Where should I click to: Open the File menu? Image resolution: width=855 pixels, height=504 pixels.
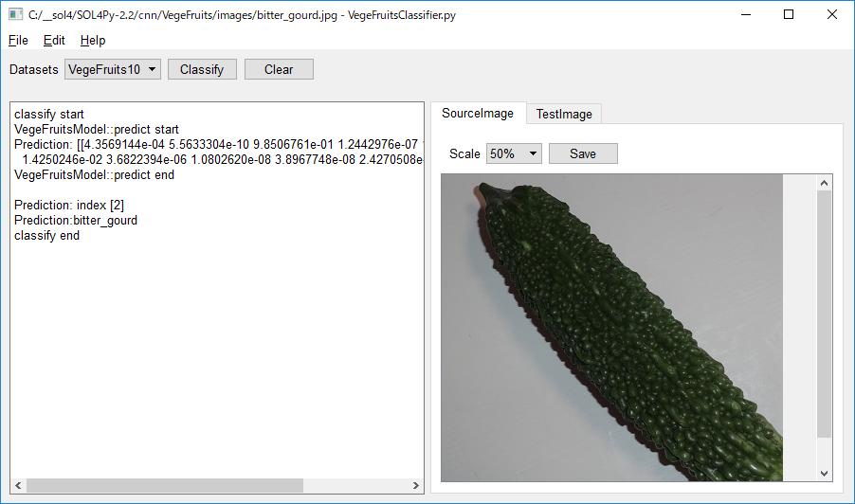(x=18, y=41)
